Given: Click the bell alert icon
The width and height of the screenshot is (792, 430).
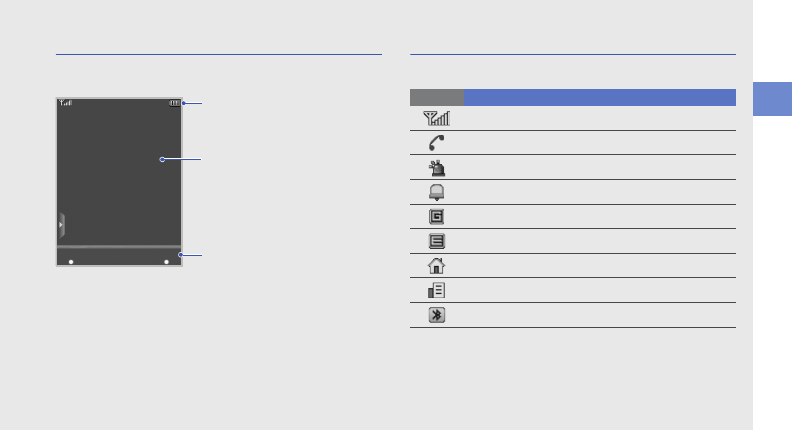Looking at the screenshot, I should point(437,192).
